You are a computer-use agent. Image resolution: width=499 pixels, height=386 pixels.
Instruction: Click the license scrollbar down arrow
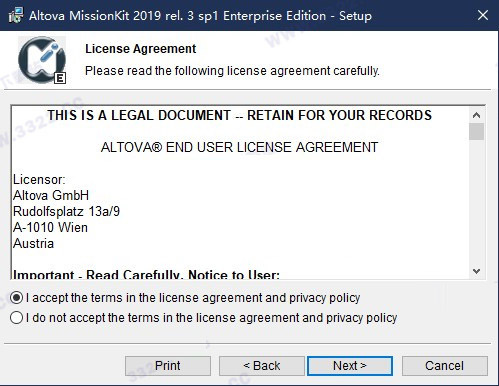click(x=477, y=271)
